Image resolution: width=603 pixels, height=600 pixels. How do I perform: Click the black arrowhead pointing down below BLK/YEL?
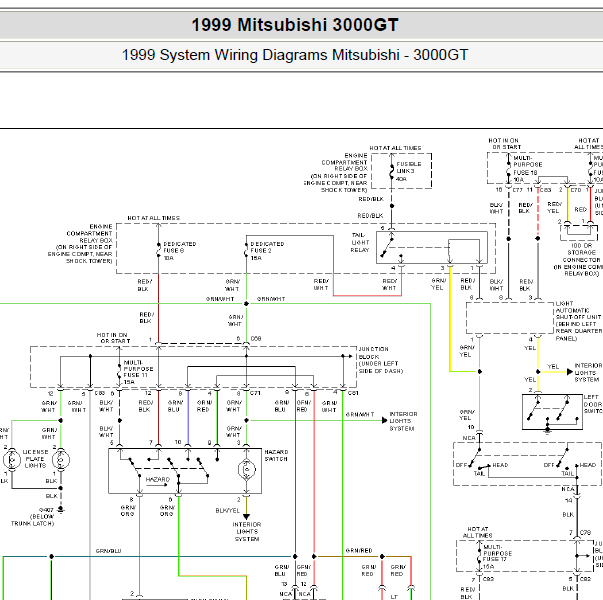pos(247,517)
